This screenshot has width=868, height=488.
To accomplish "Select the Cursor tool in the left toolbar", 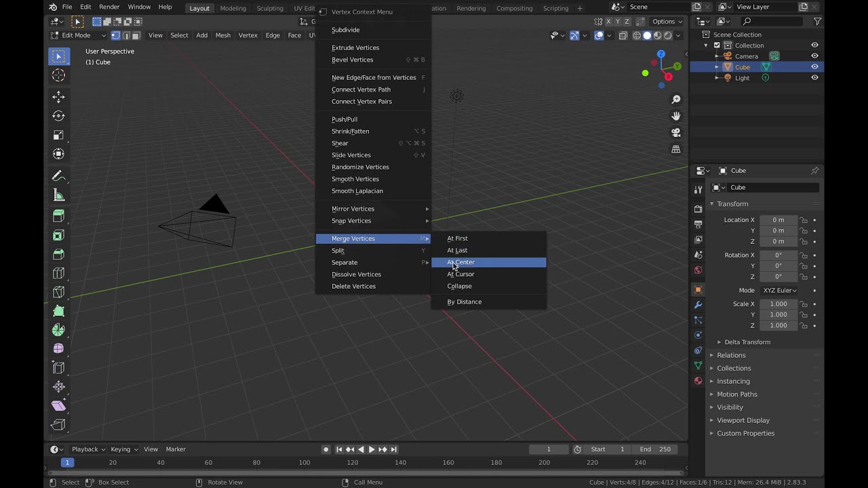I will 58,75.
